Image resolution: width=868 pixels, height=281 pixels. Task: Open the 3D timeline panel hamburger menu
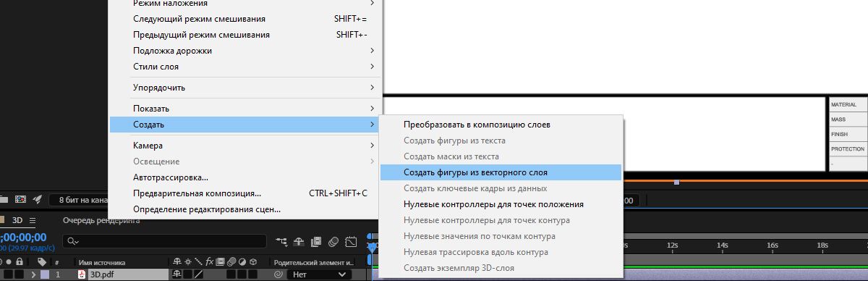coord(33,220)
